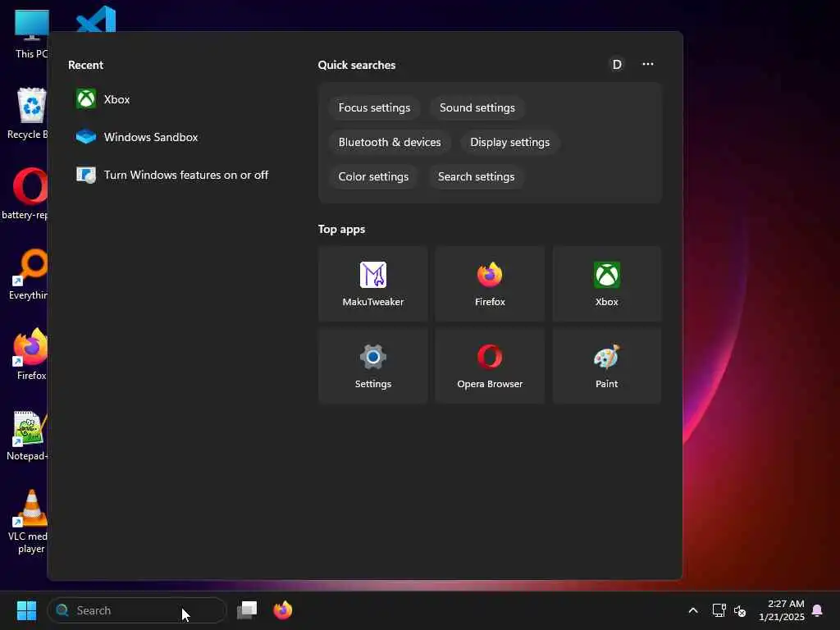840x630 pixels.
Task: Open the clock showing 2:27 AM
Action: (782, 610)
